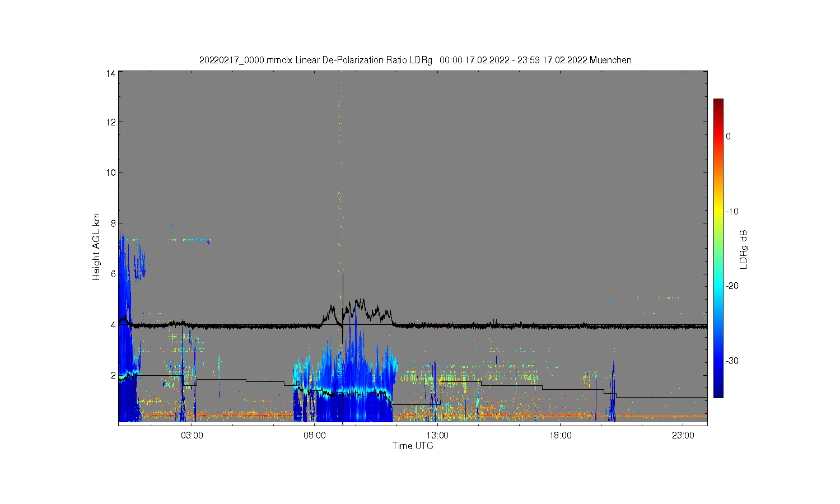
Task: Click the height axis label 6
Action: point(113,274)
